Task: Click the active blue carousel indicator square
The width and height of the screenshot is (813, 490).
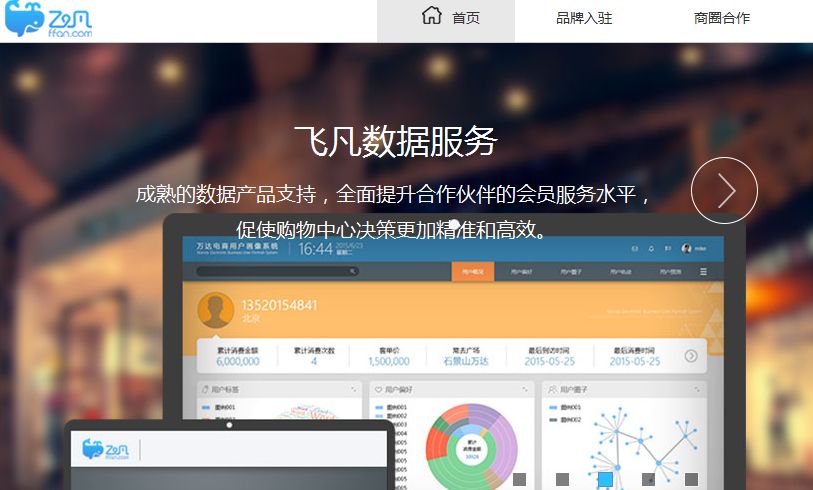Action: click(606, 479)
